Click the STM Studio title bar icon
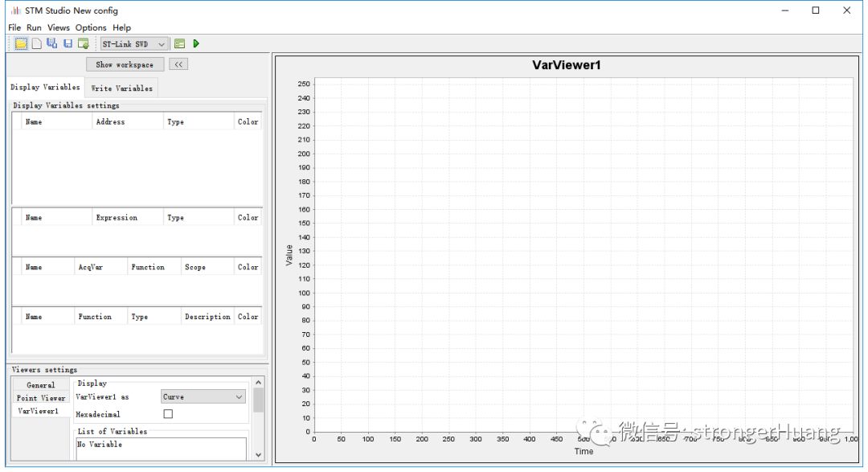The width and height of the screenshot is (868, 472). click(x=16, y=10)
